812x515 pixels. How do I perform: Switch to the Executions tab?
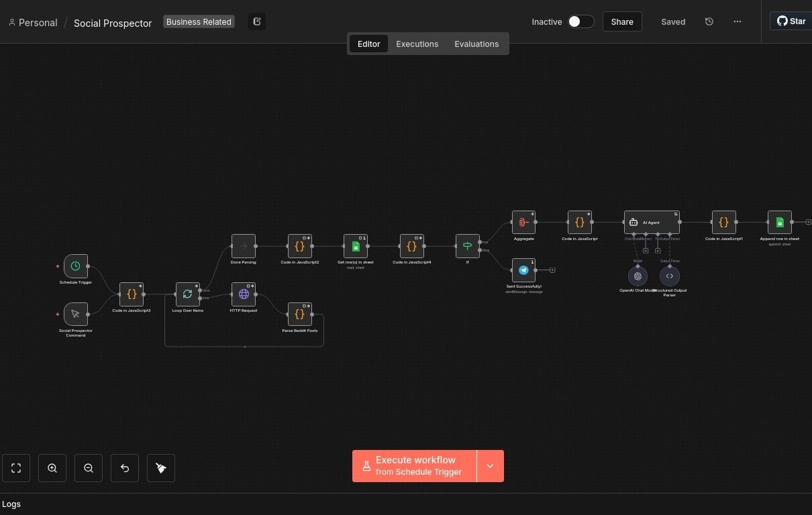(x=417, y=44)
